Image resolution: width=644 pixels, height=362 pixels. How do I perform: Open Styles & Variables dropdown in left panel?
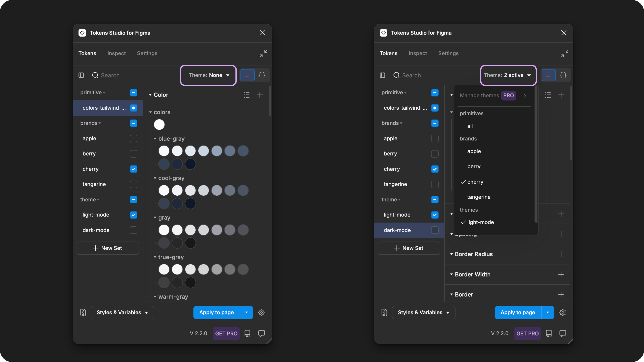tap(122, 312)
